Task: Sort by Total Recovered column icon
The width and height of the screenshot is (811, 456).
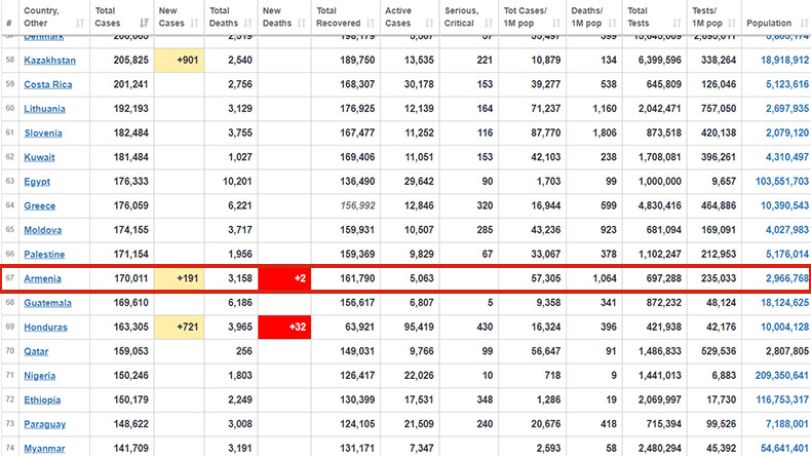Action: pyautogui.click(x=370, y=23)
